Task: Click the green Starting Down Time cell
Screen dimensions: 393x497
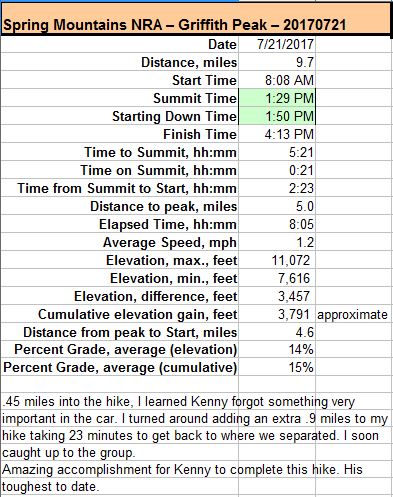Action: [x=277, y=116]
